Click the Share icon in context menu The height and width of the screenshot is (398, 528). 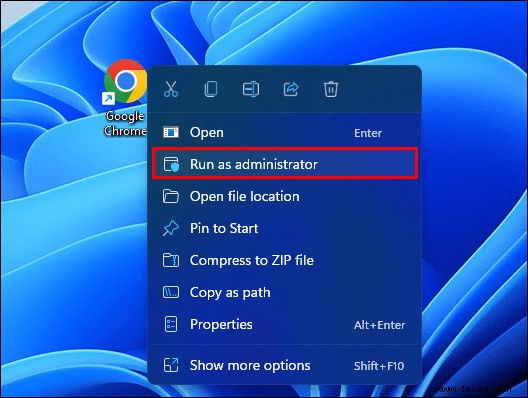[x=291, y=89]
